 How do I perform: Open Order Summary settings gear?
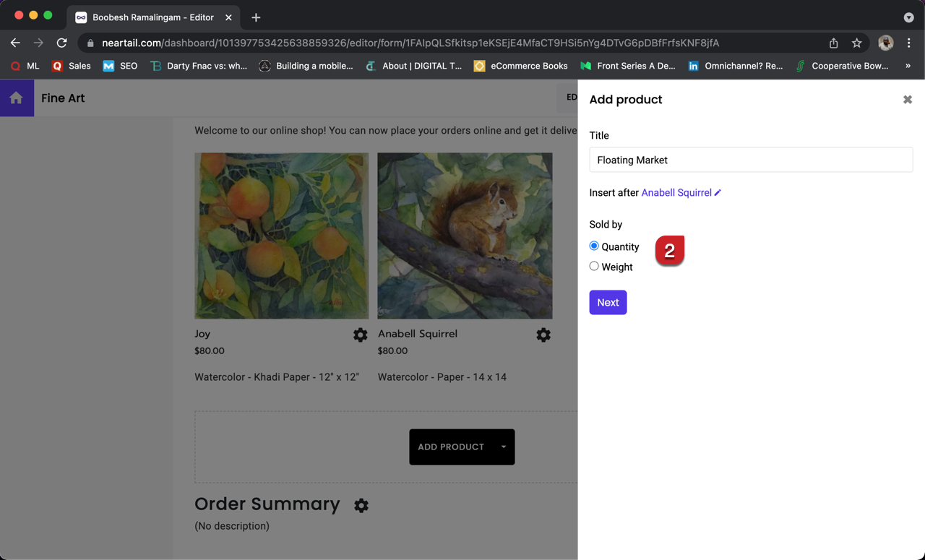(361, 505)
